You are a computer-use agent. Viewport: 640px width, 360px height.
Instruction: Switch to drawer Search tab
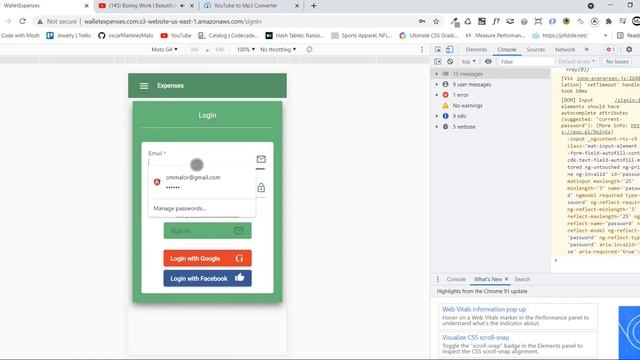coord(522,279)
